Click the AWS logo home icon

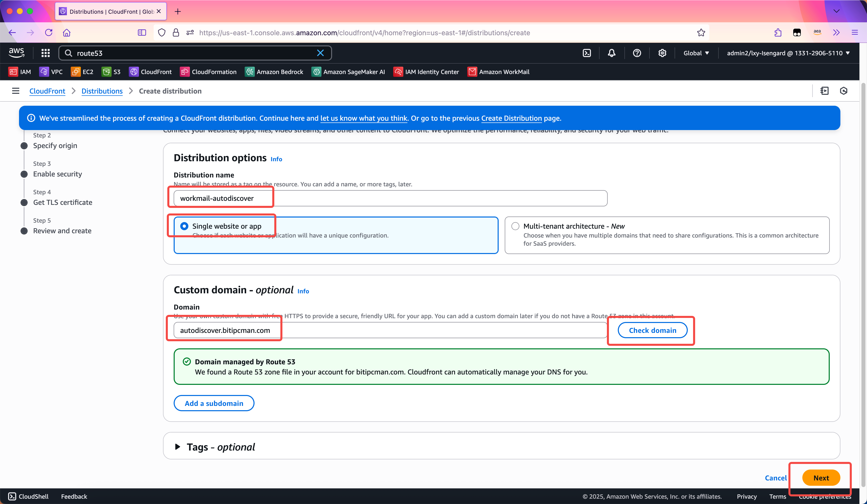tap(16, 53)
